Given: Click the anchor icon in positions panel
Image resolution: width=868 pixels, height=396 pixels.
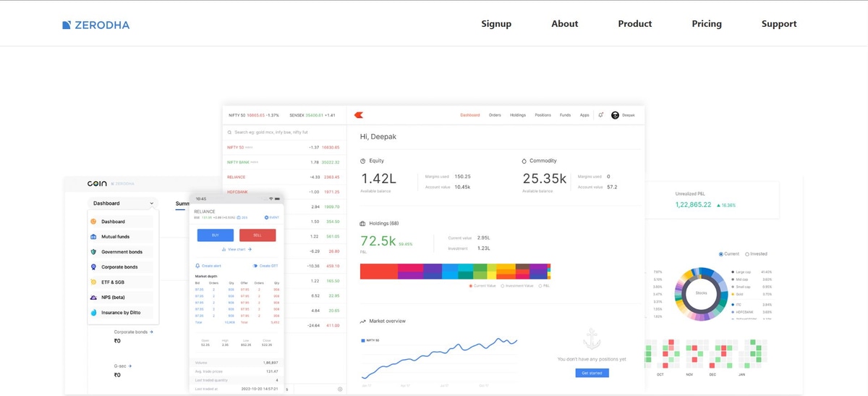Looking at the screenshot, I should pyautogui.click(x=592, y=340).
